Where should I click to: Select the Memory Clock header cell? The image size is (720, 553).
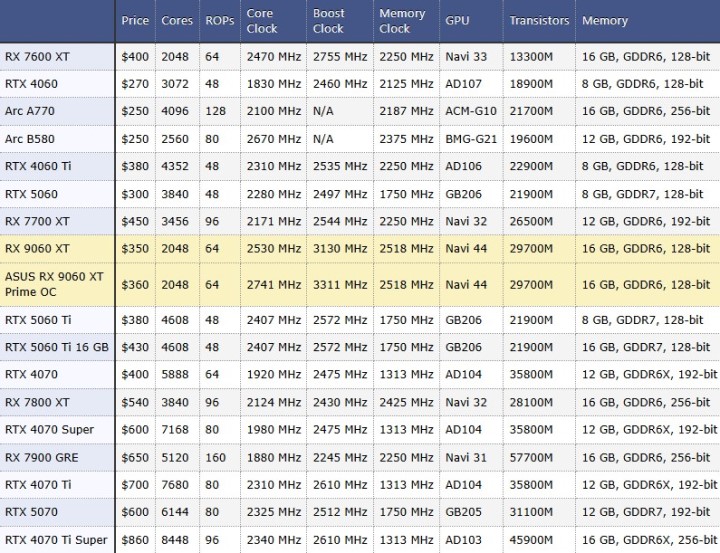(x=402, y=21)
